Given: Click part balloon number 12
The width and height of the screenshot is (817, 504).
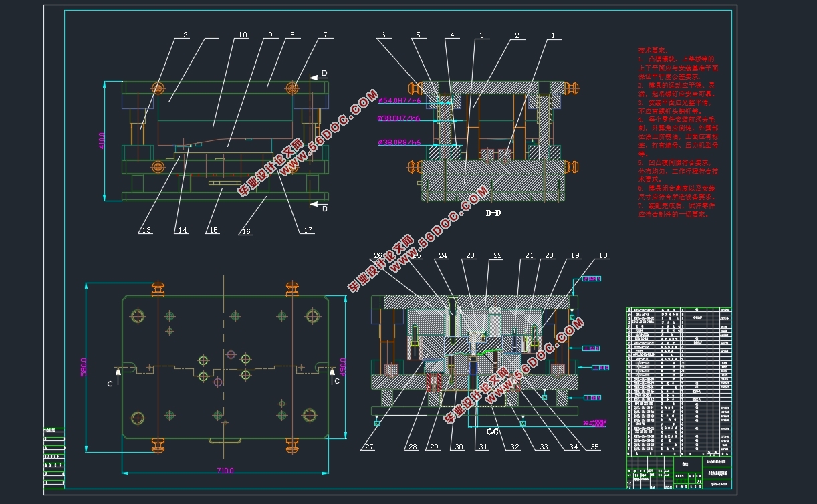Looking at the screenshot, I should tap(183, 35).
